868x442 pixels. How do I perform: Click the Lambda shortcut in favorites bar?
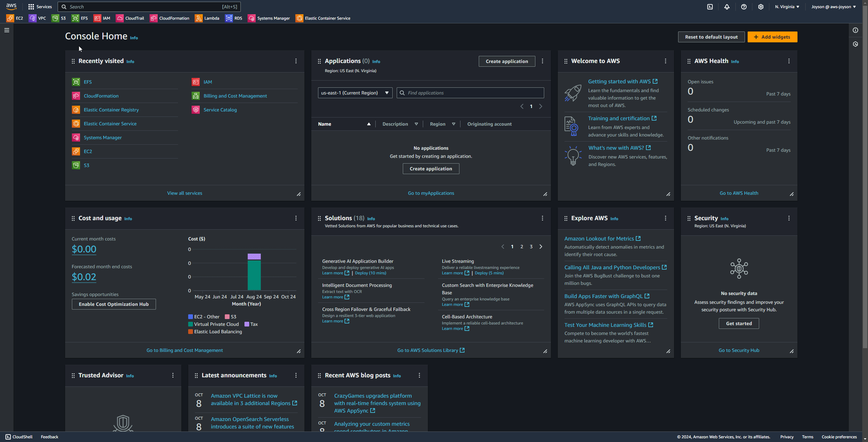tap(207, 18)
